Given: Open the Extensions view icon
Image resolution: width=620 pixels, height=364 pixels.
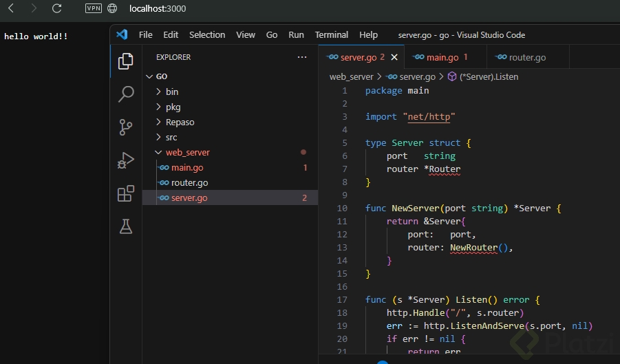Looking at the screenshot, I should click(126, 193).
